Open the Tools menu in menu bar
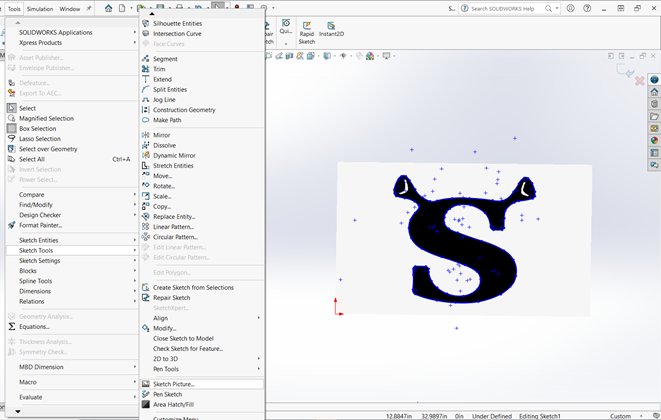661x420 pixels. click(x=14, y=8)
